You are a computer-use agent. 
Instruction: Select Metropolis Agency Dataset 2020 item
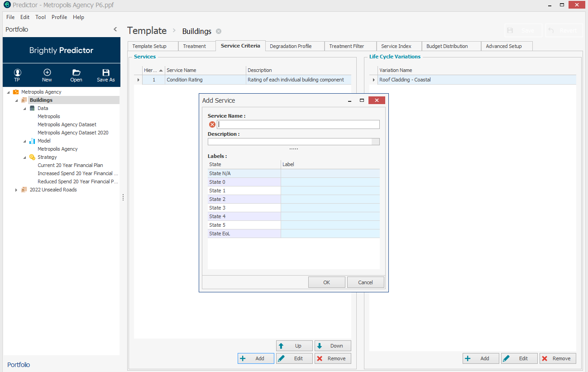[73, 133]
